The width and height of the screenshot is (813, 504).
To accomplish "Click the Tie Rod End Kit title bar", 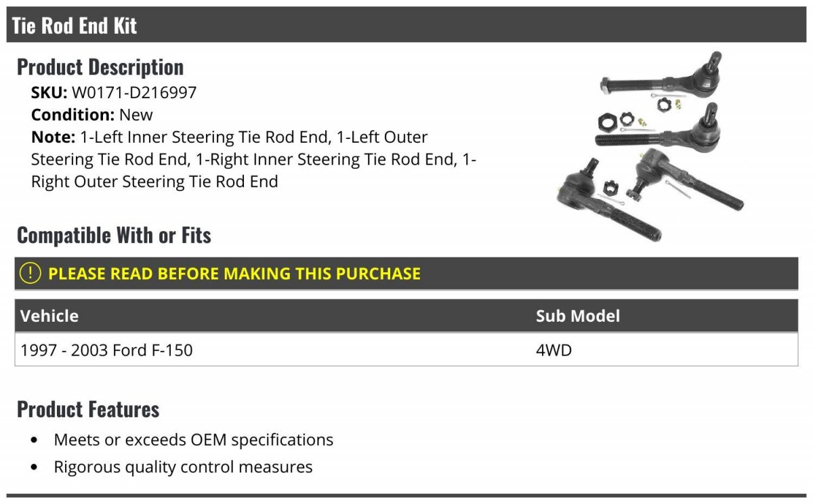I will [75, 26].
